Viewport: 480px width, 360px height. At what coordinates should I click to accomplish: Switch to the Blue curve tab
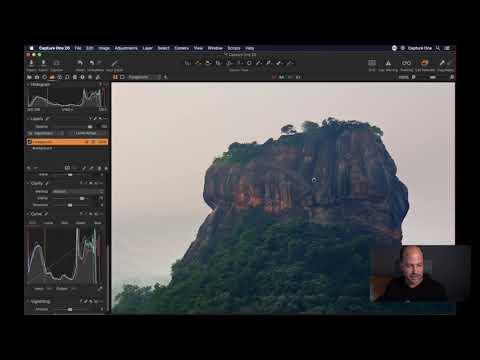[98, 223]
